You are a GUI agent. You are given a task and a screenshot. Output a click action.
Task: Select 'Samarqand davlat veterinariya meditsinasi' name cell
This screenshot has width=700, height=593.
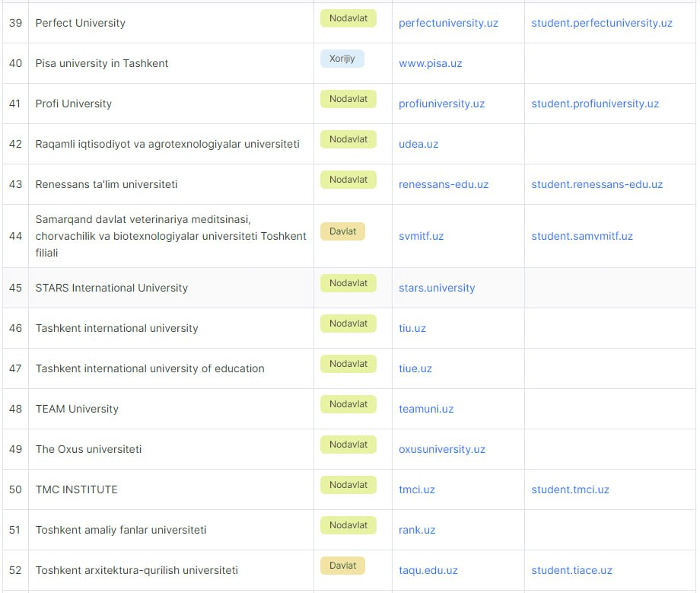(171, 236)
